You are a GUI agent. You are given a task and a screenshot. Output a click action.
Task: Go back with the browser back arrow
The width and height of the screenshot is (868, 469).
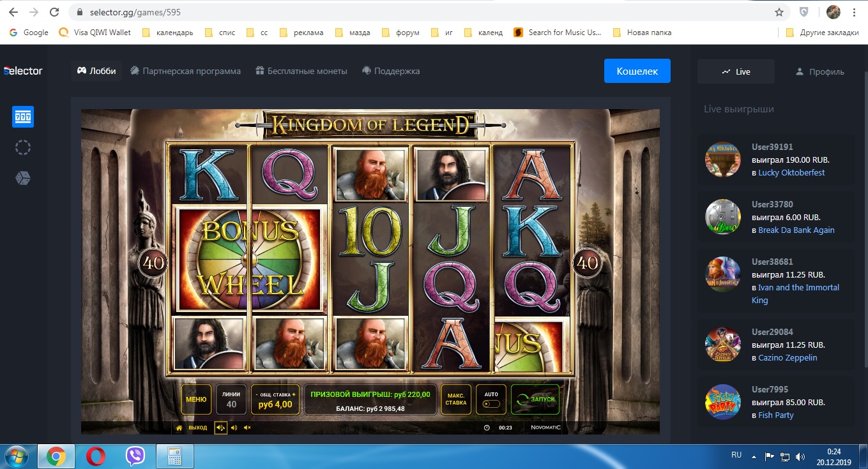(x=13, y=12)
